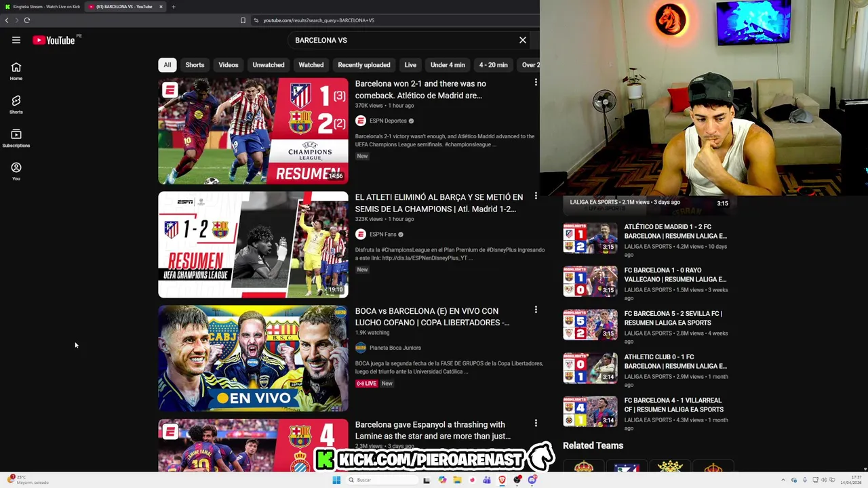868x488 pixels.
Task: Apply the Under 4 min filter
Action: click(x=448, y=65)
